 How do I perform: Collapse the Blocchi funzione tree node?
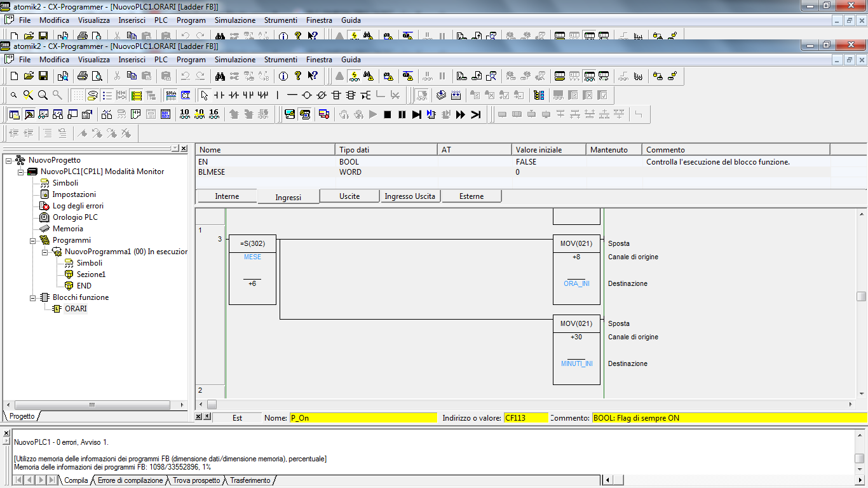33,297
